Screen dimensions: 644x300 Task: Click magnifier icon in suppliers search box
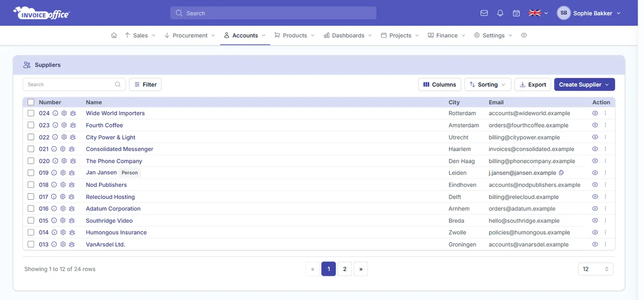click(118, 85)
